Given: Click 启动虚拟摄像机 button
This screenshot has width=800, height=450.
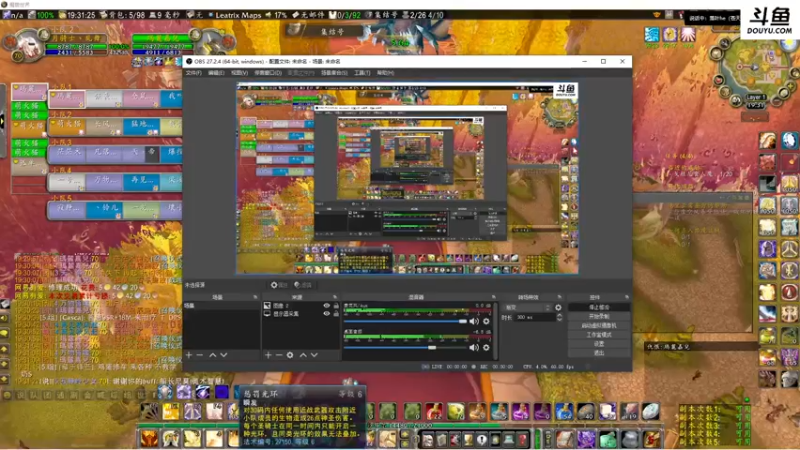Looking at the screenshot, I should 598,326.
